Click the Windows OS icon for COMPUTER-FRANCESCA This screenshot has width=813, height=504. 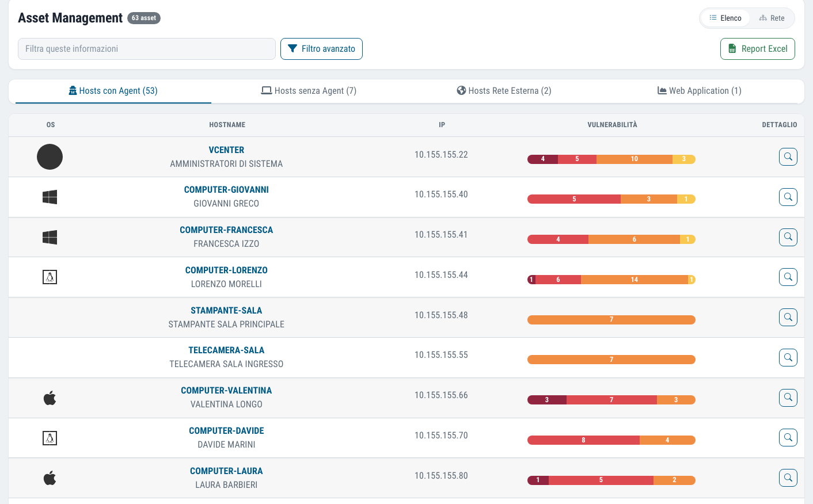[50, 237]
